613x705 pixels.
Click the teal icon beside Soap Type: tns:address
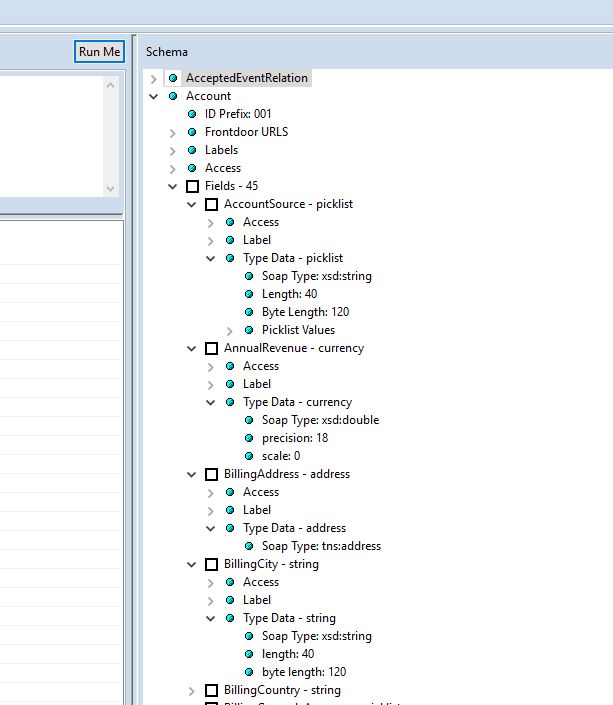pos(250,546)
